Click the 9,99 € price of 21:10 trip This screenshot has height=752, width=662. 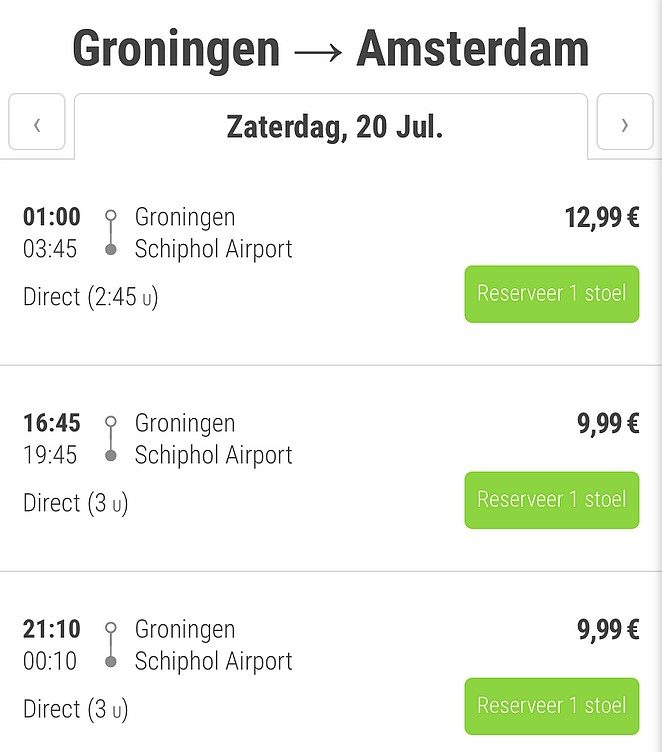tap(607, 629)
